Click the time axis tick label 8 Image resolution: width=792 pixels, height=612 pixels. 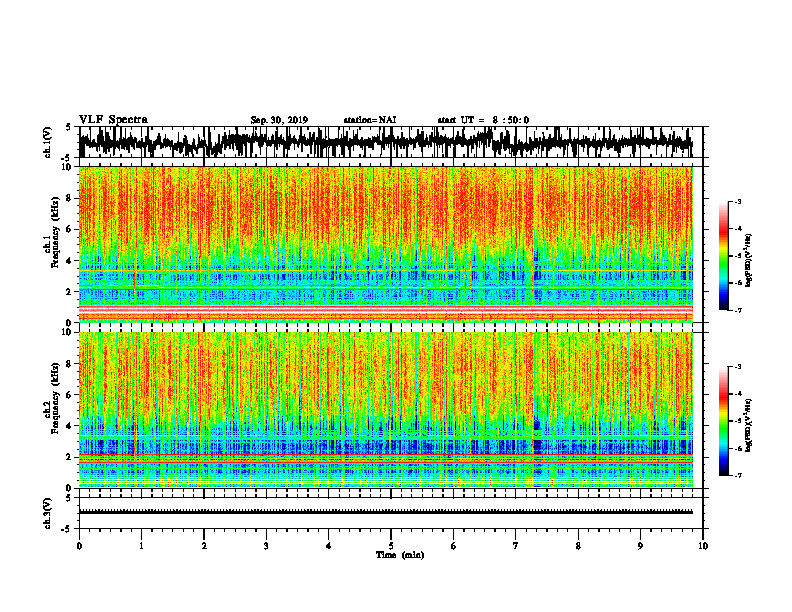coord(578,546)
